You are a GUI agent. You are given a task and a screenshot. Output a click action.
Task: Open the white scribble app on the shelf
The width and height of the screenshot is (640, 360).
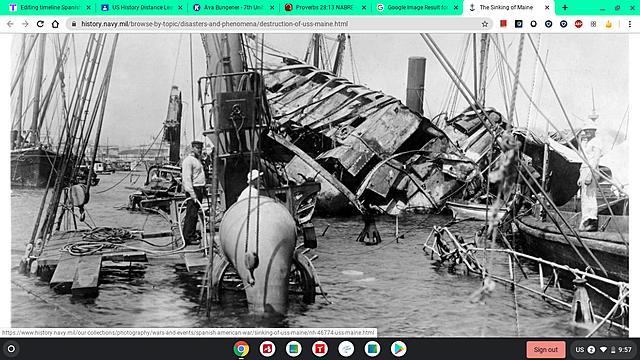click(346, 349)
